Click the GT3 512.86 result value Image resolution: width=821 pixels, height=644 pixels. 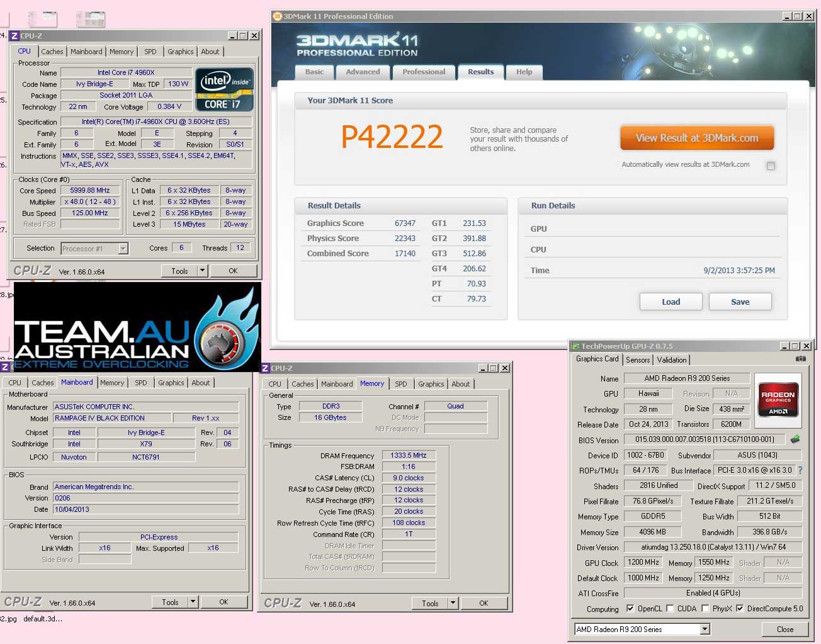474,253
